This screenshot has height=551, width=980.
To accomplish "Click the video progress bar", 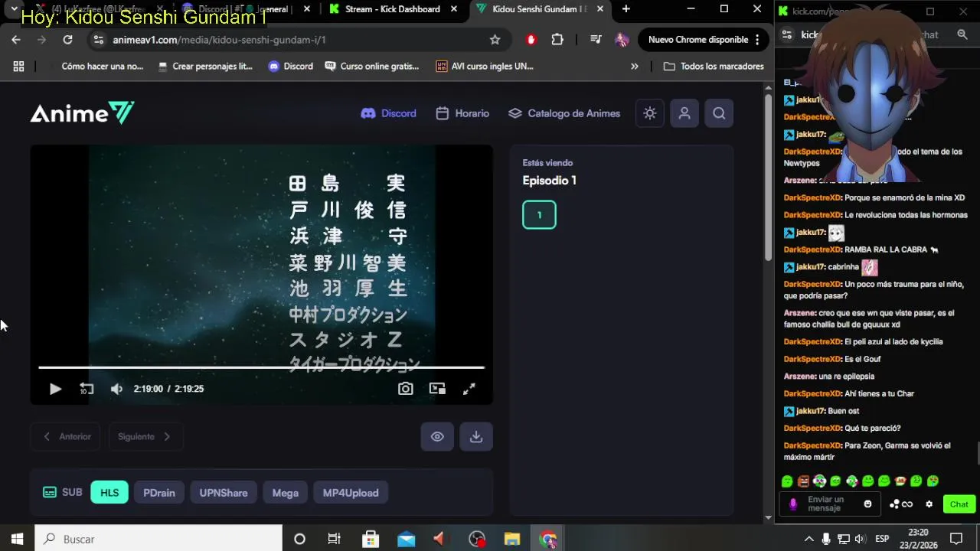I will pyautogui.click(x=261, y=367).
